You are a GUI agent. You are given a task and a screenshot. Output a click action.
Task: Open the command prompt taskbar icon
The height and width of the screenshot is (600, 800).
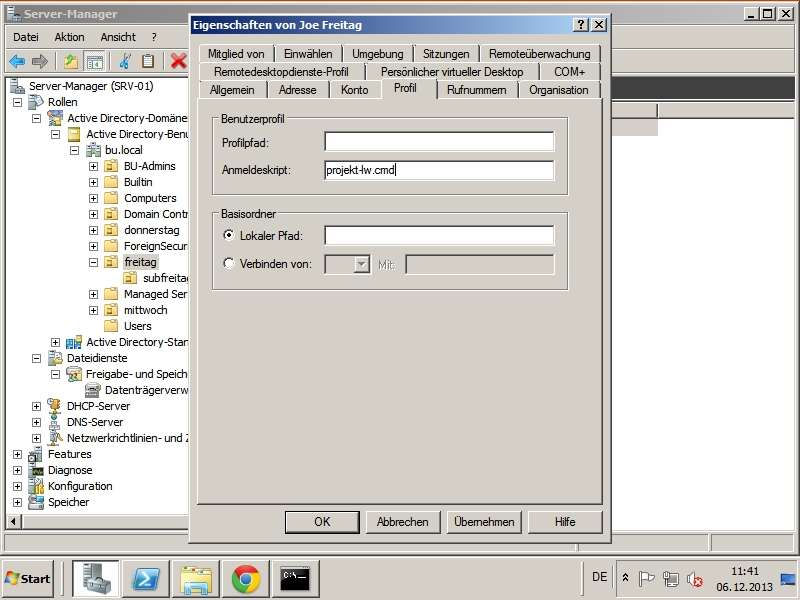(x=295, y=578)
